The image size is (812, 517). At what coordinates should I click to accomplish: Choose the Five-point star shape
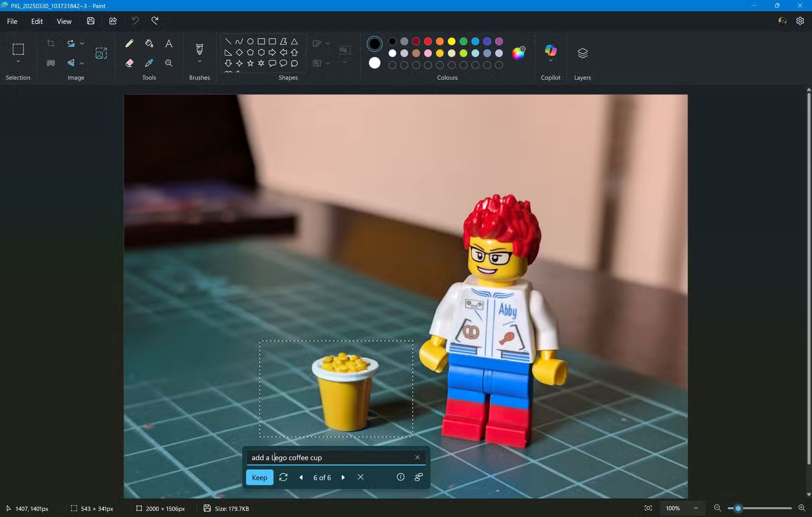point(250,63)
